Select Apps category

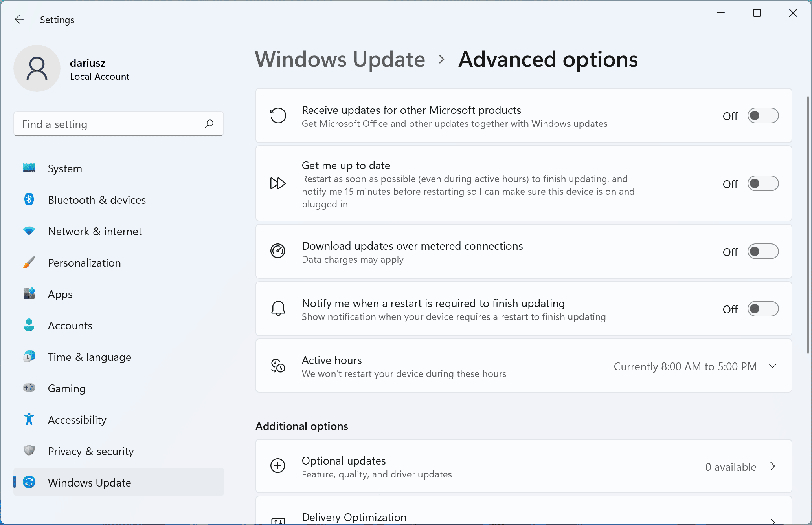coord(118,294)
